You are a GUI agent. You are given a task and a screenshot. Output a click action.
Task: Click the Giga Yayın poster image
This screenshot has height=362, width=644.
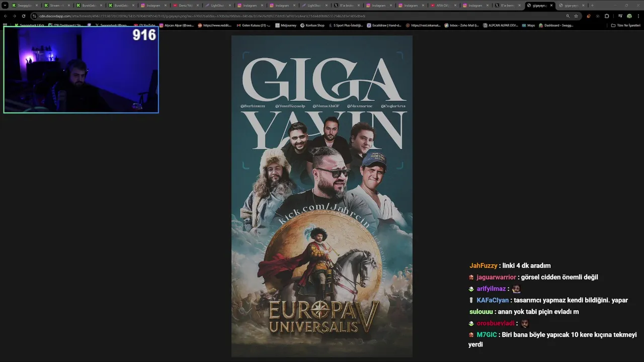(x=322, y=196)
